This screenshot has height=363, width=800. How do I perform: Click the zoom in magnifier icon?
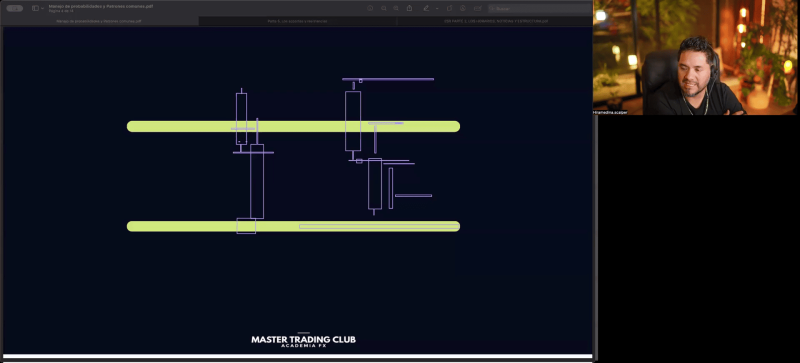pos(396,8)
